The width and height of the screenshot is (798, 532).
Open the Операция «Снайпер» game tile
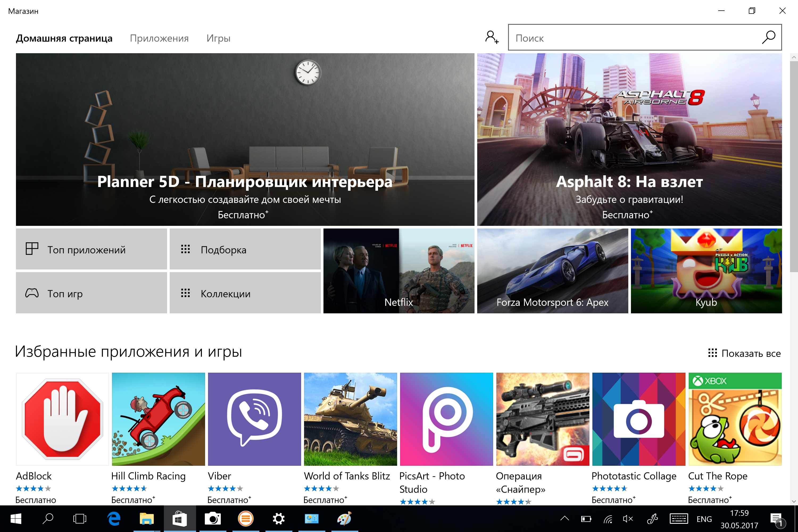click(543, 419)
